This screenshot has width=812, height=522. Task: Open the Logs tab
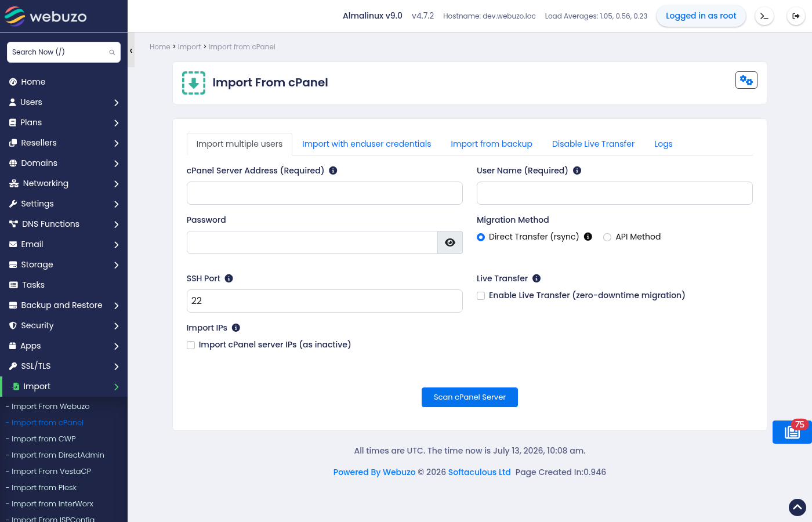tap(664, 144)
